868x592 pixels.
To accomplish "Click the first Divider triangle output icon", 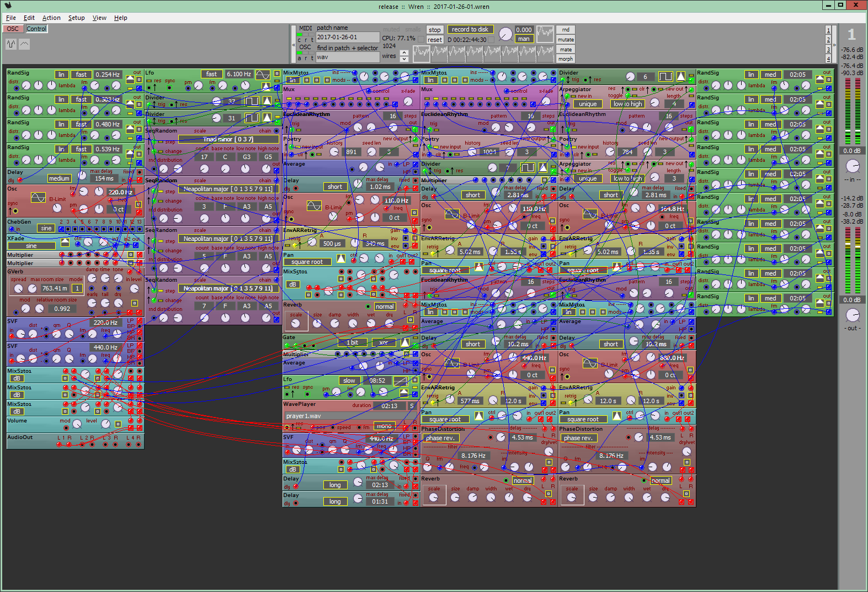I will 267,101.
